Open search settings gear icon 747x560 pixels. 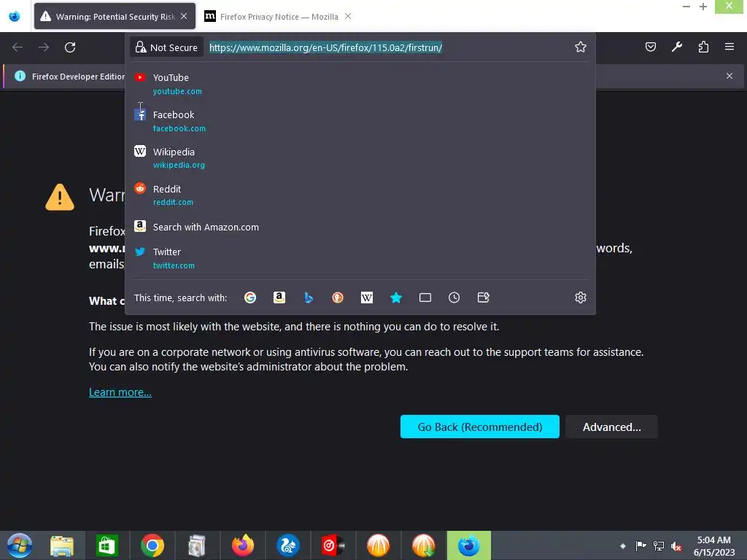[x=580, y=297]
